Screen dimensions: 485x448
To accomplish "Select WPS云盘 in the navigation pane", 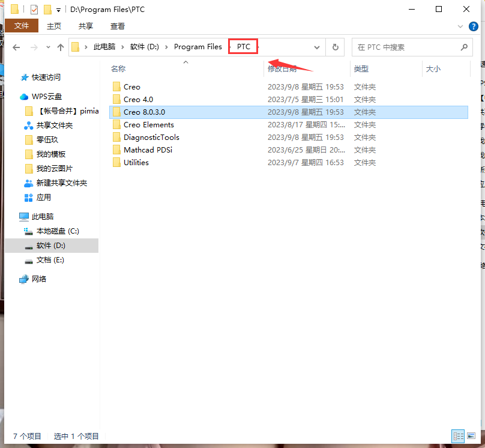I will [x=47, y=97].
